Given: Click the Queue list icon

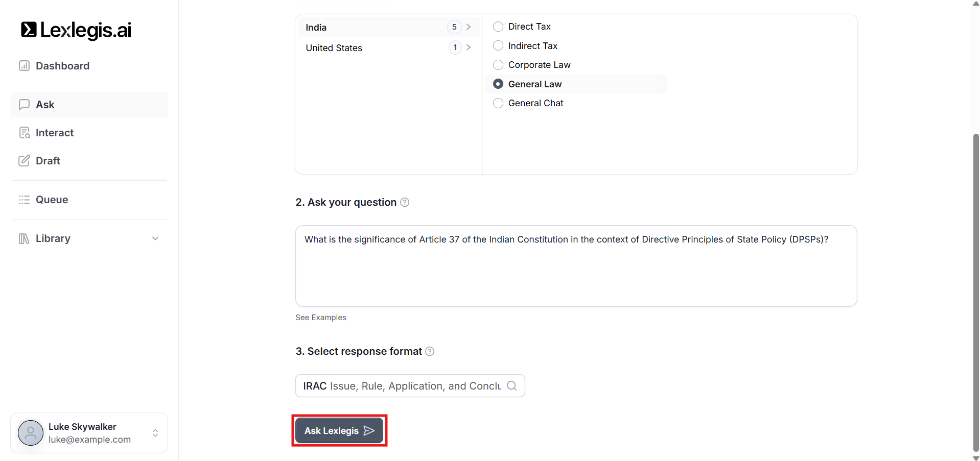Looking at the screenshot, I should (24, 200).
